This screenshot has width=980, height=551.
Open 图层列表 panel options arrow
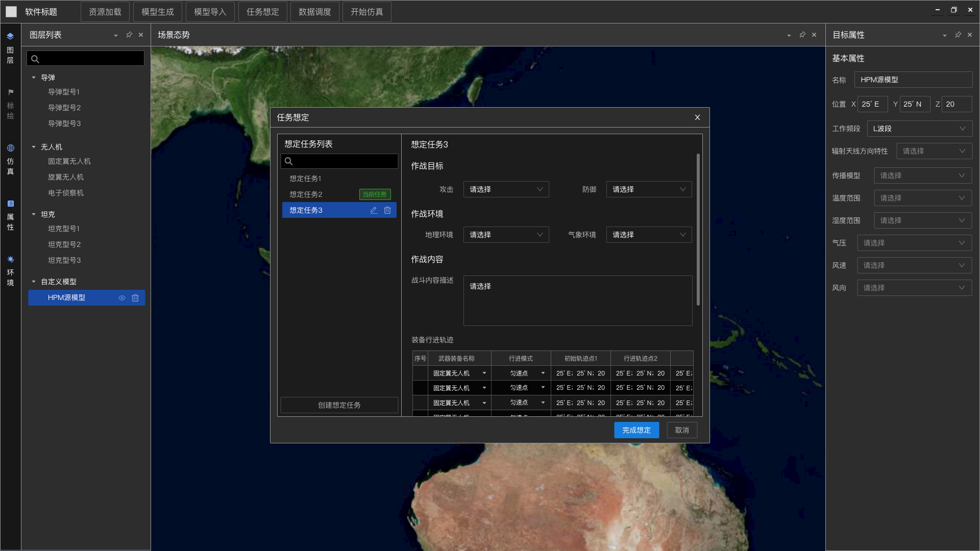tap(116, 35)
